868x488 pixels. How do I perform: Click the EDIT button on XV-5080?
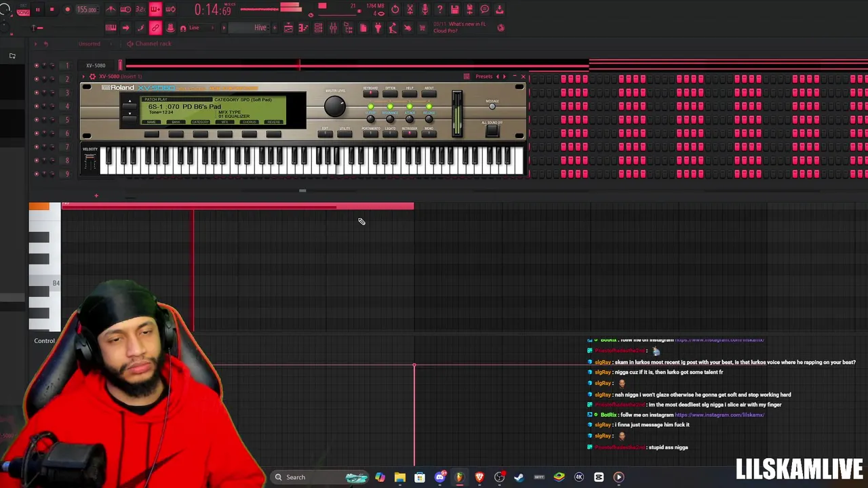click(x=325, y=134)
